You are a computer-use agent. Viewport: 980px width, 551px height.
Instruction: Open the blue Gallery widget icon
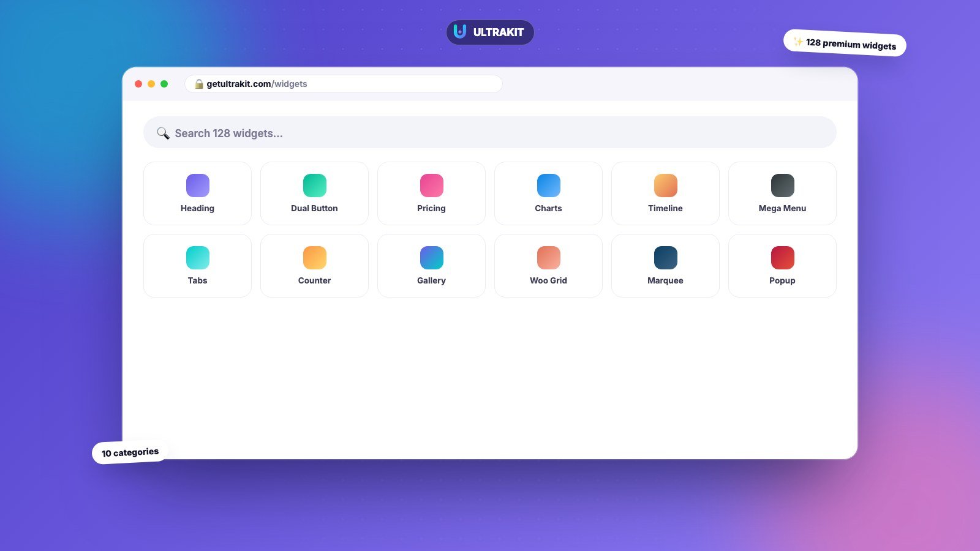[431, 258]
